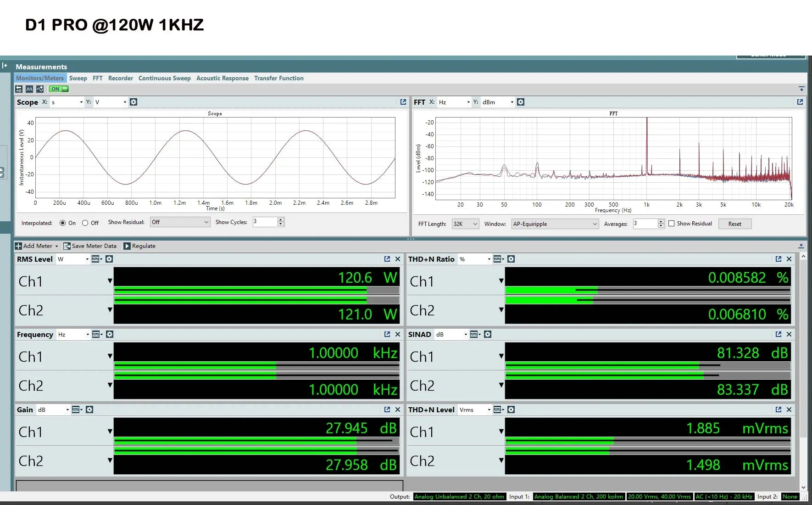Click the Add Meter button
The image size is (812, 505).
point(37,246)
